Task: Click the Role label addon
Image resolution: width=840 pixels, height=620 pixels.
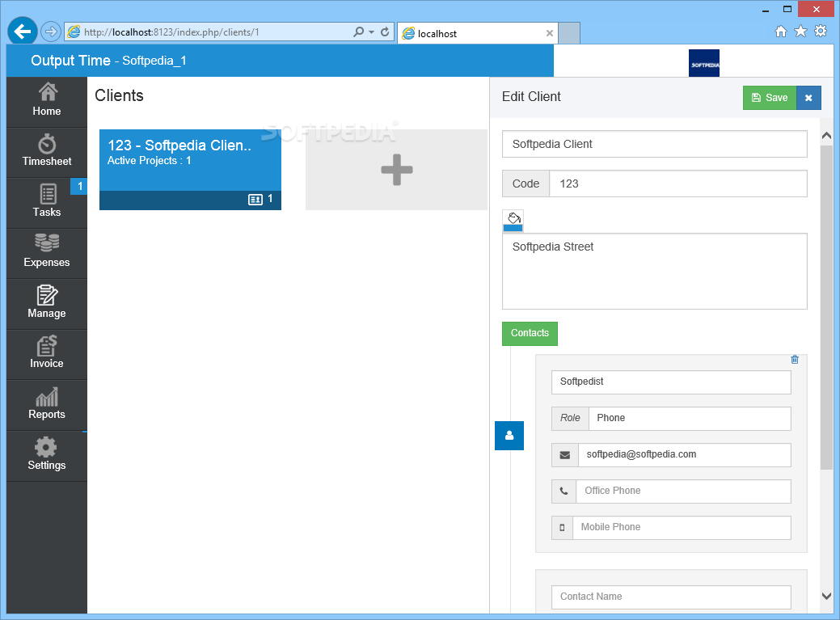Action: pyautogui.click(x=570, y=418)
